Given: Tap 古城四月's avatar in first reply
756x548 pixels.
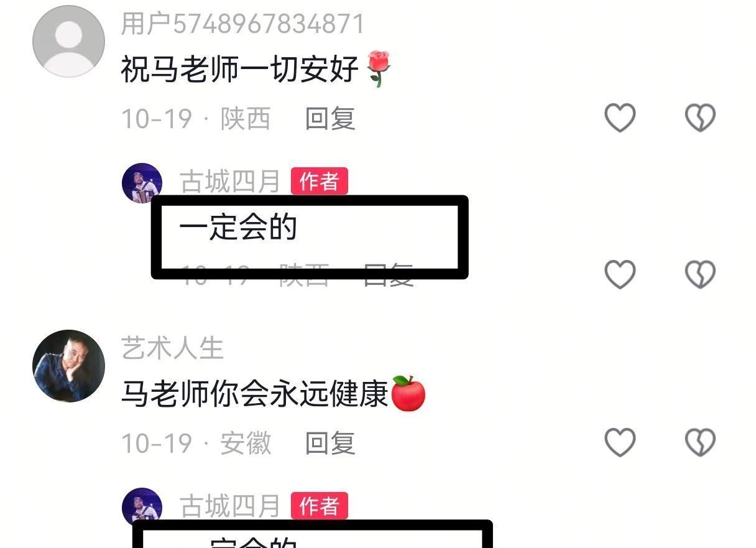Looking at the screenshot, I should point(142,183).
